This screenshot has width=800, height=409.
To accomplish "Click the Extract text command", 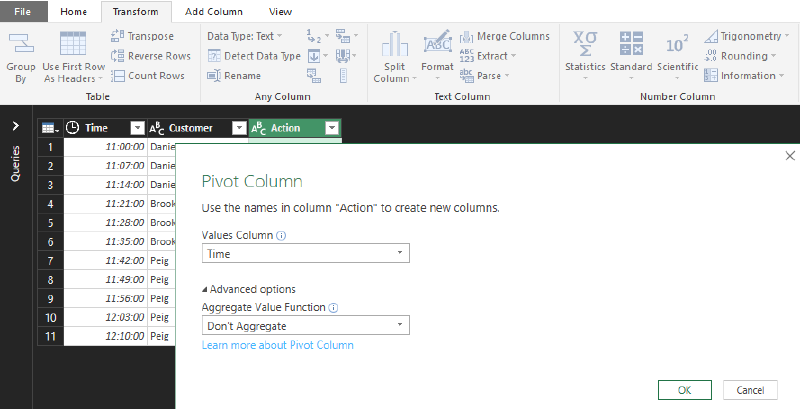I will (488, 56).
